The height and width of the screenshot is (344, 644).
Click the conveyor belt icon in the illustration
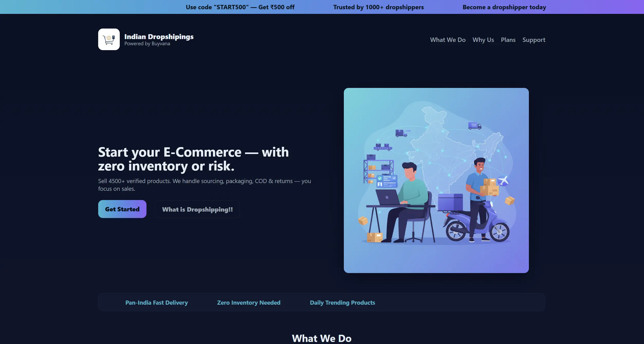click(383, 147)
